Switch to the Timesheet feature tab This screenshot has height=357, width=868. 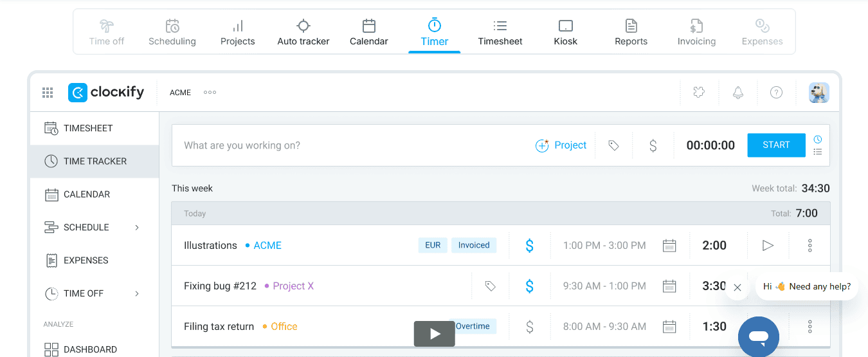click(500, 32)
